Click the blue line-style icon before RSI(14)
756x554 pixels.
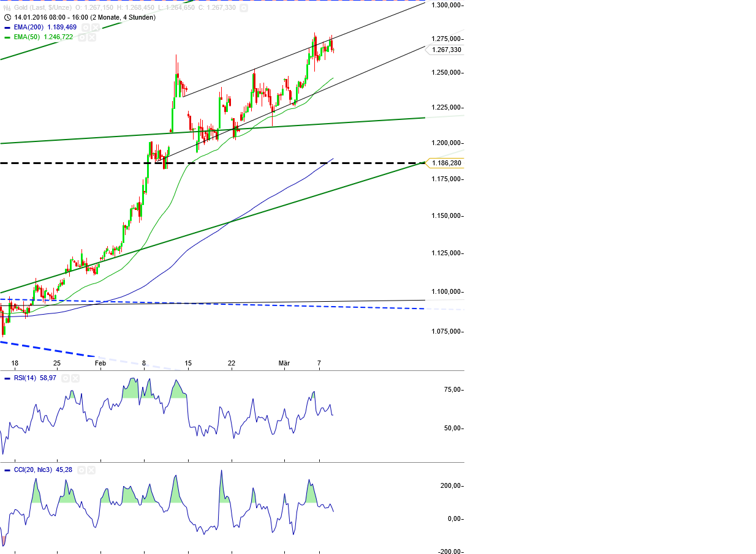point(7,378)
